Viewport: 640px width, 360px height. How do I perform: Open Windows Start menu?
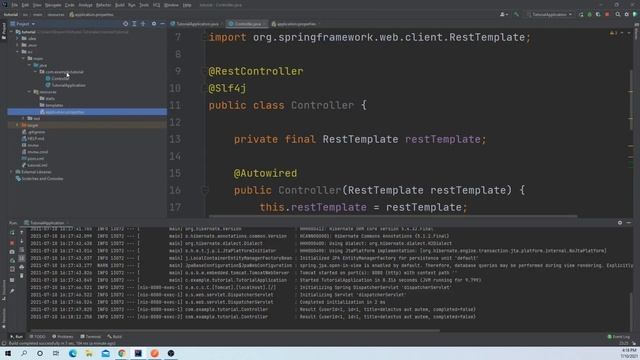point(8,353)
